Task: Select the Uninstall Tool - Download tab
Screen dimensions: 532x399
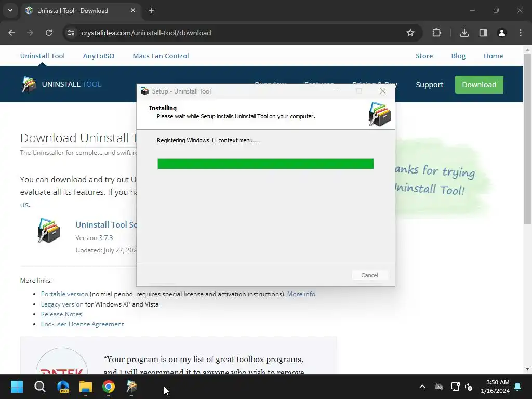Action: (82, 10)
